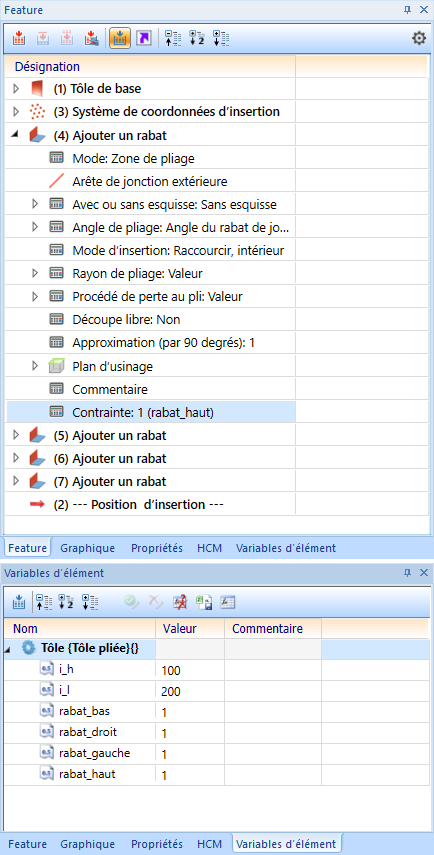Image resolution: width=434 pixels, height=855 pixels.
Task: Click the last icon in Variables toolbar
Action: tap(227, 602)
